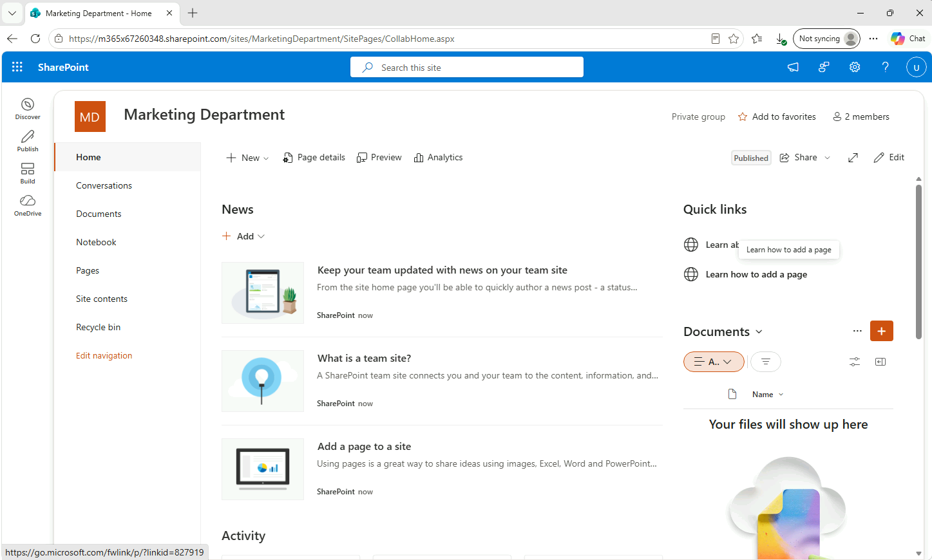This screenshot has height=560, width=932.
Task: Open Discover in the left rail
Action: pyautogui.click(x=28, y=108)
